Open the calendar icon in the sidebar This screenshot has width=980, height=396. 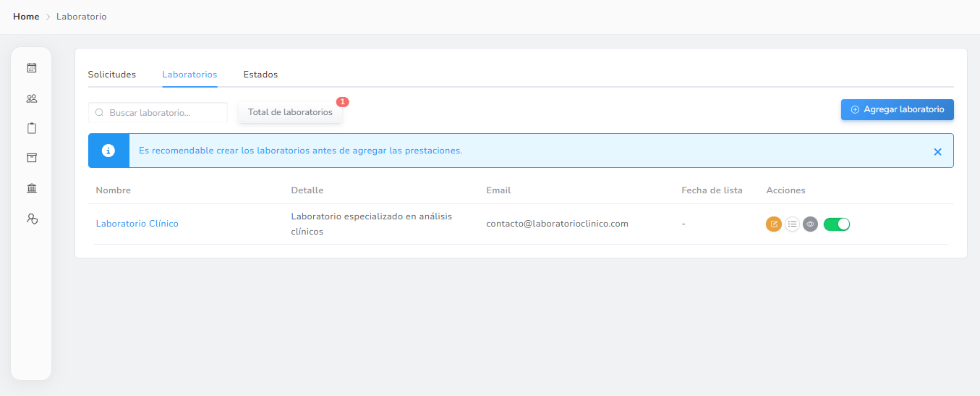31,68
